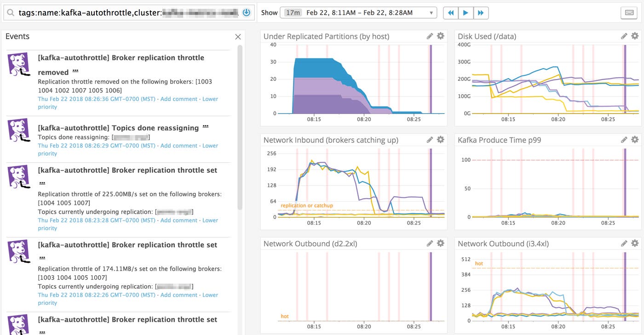Click the Events panel scrollbar
Viewport: 644px width, 335px height.
click(240, 129)
